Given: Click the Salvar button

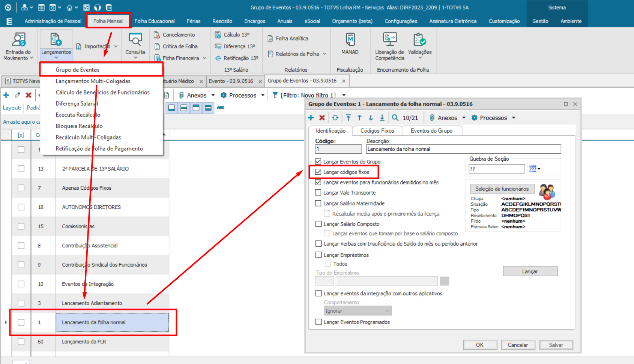Looking at the screenshot, I should [x=556, y=345].
